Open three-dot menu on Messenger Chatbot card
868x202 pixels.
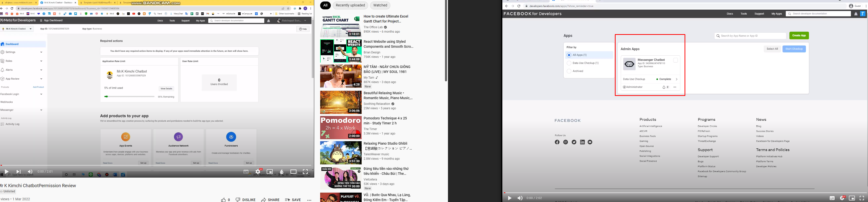click(675, 87)
